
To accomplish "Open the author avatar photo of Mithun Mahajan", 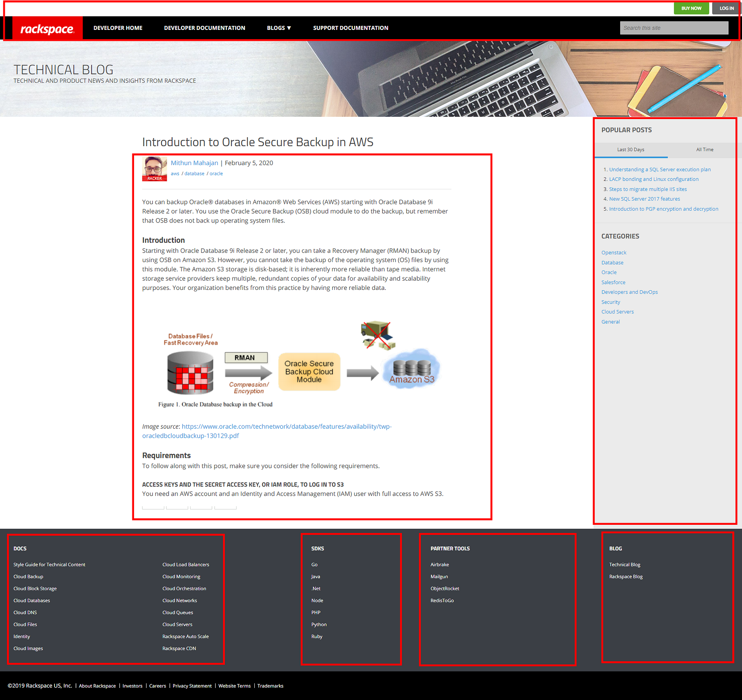I will (154, 169).
